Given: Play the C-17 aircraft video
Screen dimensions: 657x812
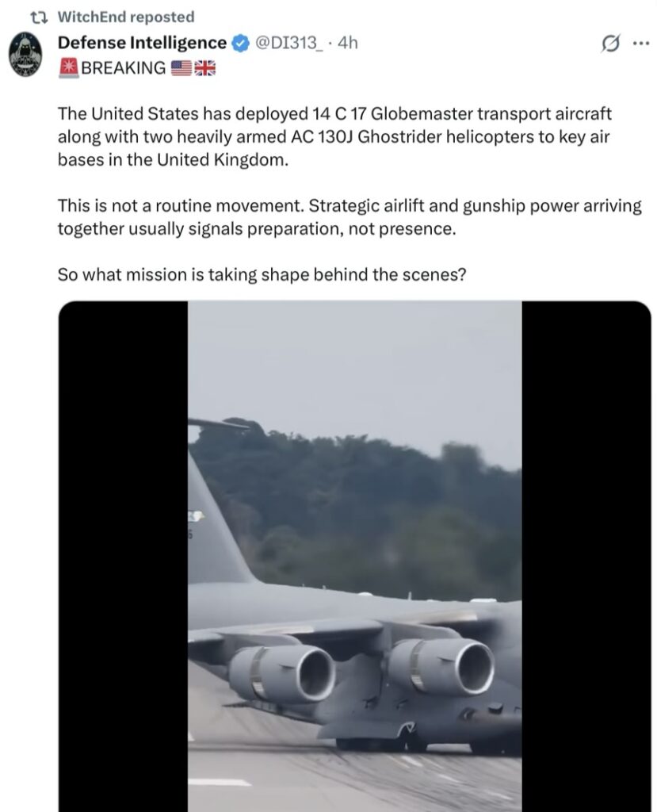Looking at the screenshot, I should coord(354,556).
